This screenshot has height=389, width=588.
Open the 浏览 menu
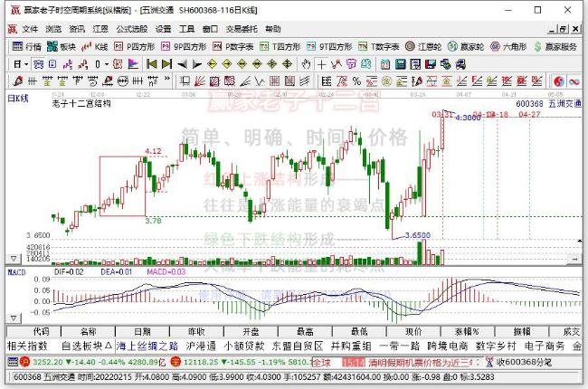pyautogui.click(x=53, y=29)
